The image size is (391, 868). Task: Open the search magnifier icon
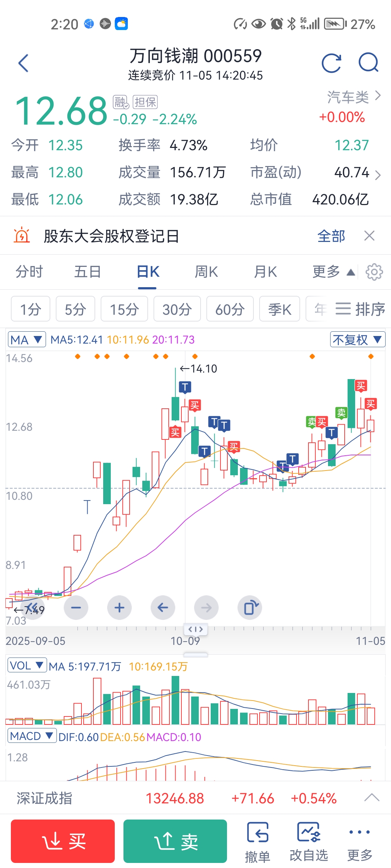tap(369, 63)
